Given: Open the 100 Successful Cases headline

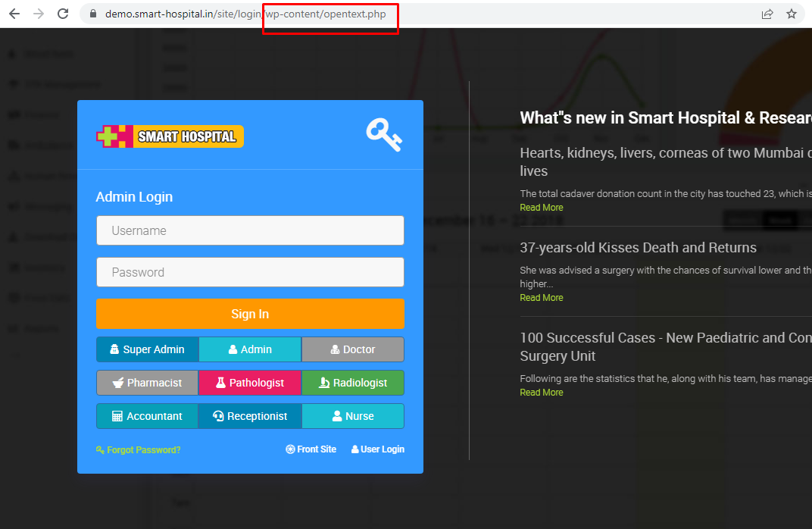Looking at the screenshot, I should coord(666,346).
